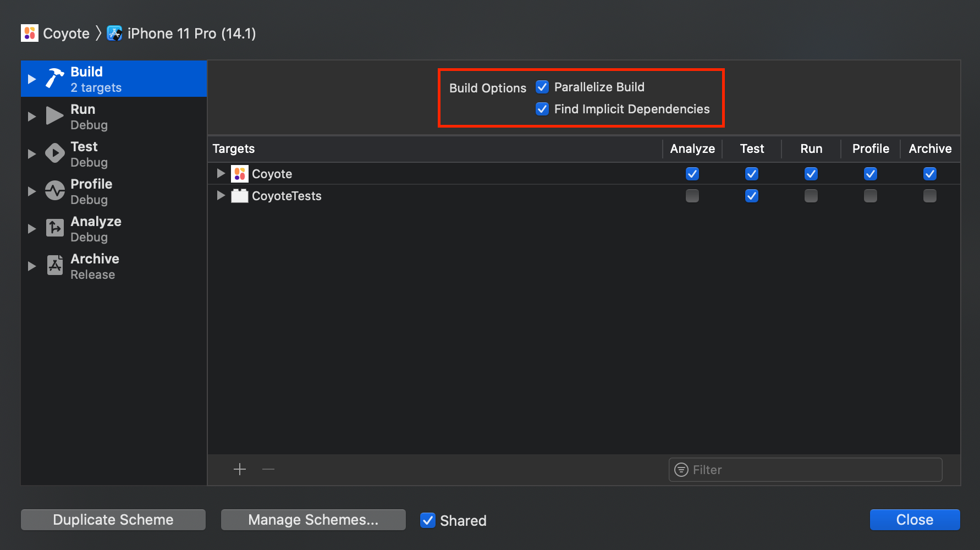Uncheck Archive for Coyote target

pyautogui.click(x=930, y=174)
